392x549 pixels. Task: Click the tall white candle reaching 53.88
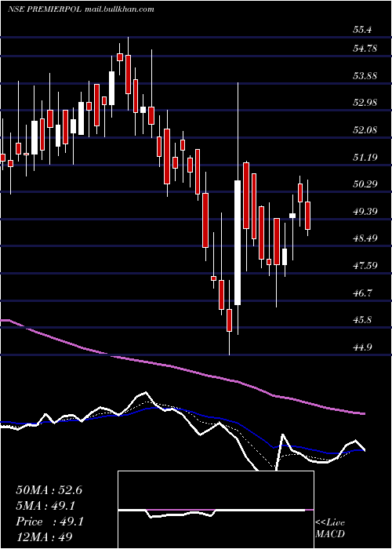coord(238,242)
